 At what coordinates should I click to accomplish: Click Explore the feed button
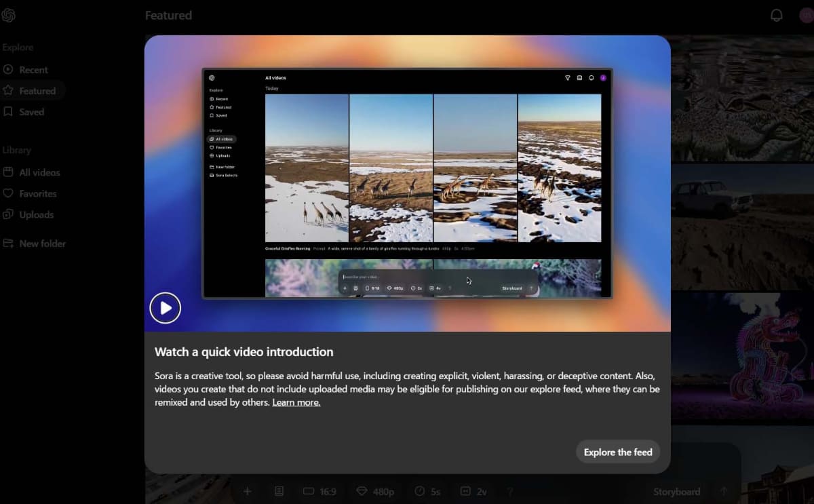pyautogui.click(x=618, y=452)
